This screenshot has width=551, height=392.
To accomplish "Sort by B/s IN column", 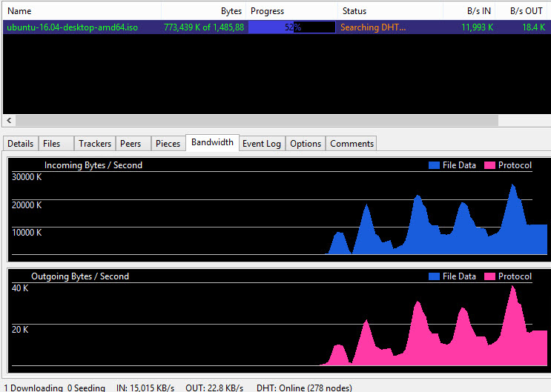I will 469,11.
